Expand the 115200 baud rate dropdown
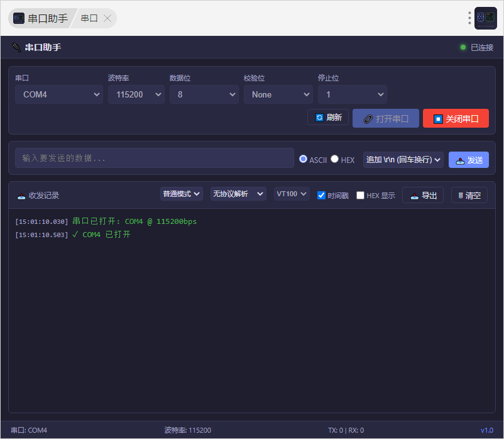This screenshot has width=504, height=439. tap(136, 94)
